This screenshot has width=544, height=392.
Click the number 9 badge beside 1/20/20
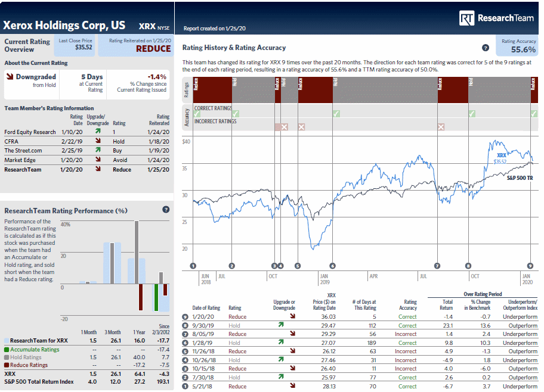[x=186, y=317]
